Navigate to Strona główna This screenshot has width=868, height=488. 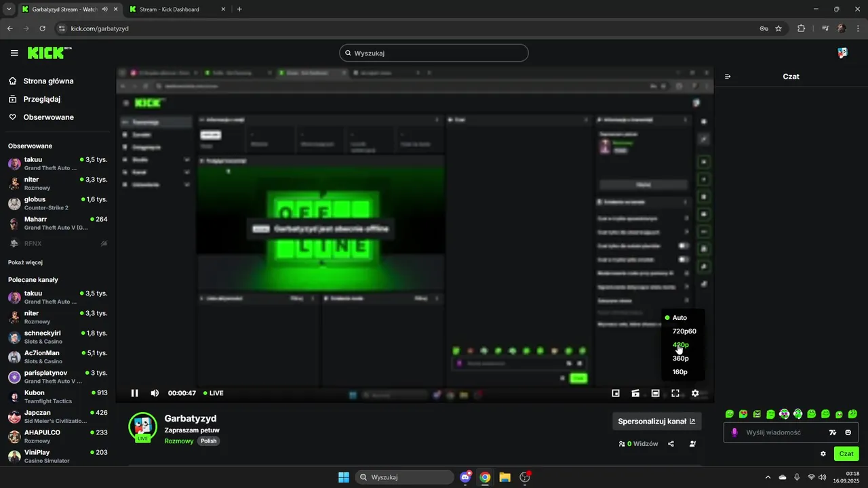pyautogui.click(x=48, y=81)
